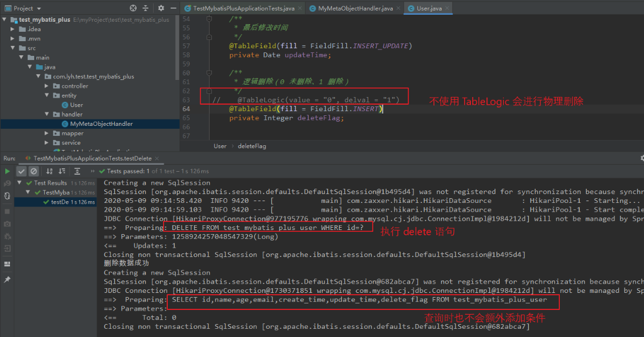Click '<== Updates: 1' console line
644x337 pixels.
(140, 245)
